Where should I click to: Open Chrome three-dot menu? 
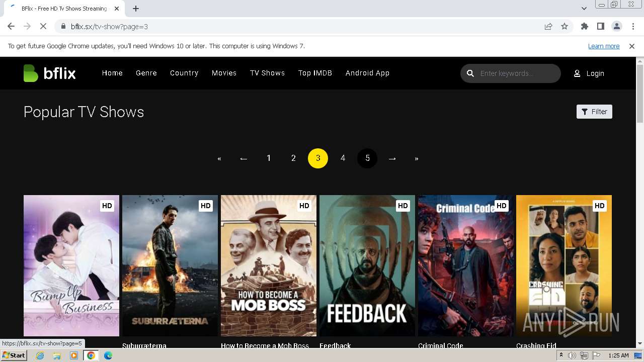[x=632, y=27]
